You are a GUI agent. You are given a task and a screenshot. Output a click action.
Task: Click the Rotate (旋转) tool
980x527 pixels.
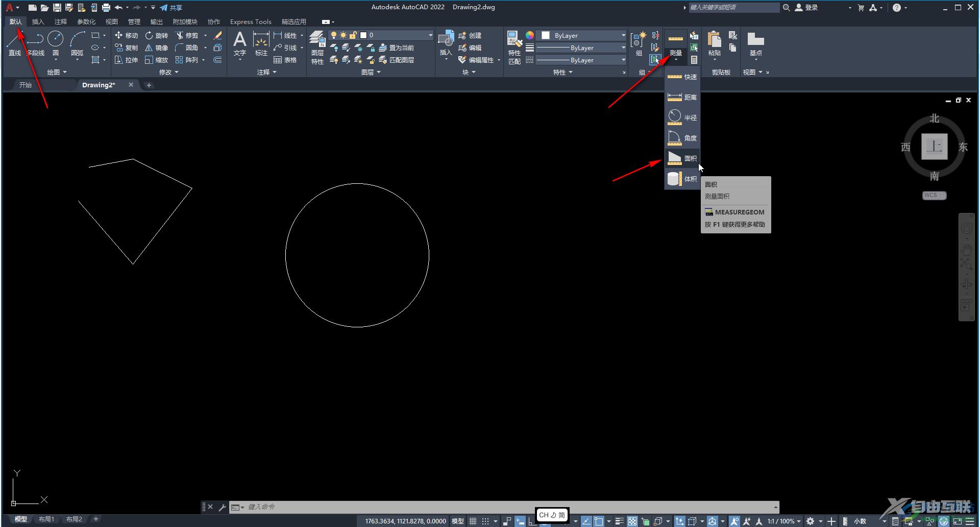tap(156, 35)
